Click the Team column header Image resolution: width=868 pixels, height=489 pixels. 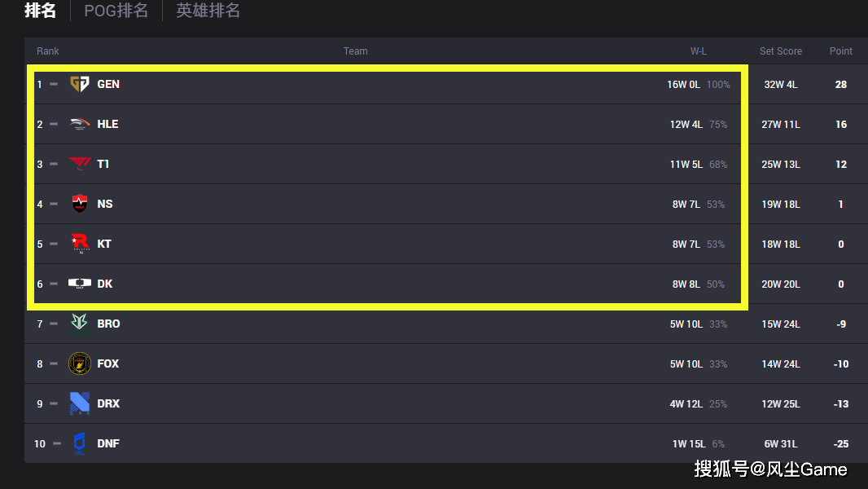pyautogui.click(x=355, y=51)
